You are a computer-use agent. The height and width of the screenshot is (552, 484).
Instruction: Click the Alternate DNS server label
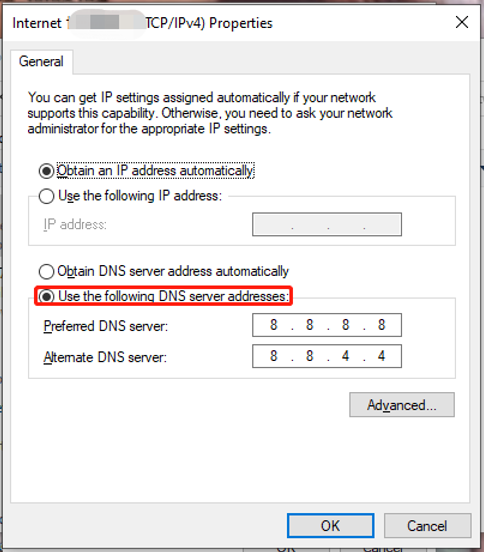click(105, 357)
